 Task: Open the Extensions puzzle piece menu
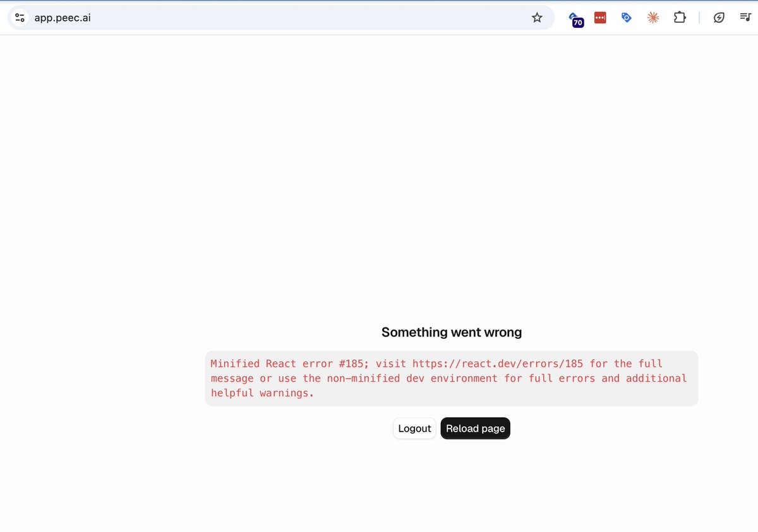[x=680, y=18]
